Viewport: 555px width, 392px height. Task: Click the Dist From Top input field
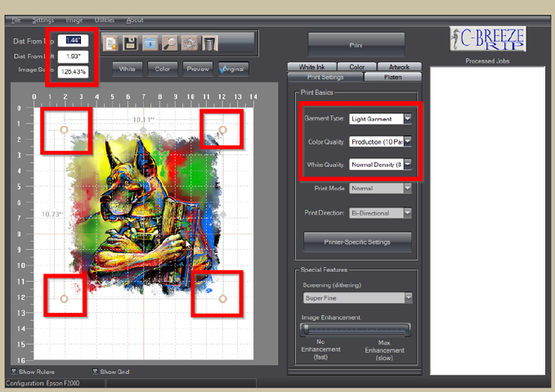73,40
